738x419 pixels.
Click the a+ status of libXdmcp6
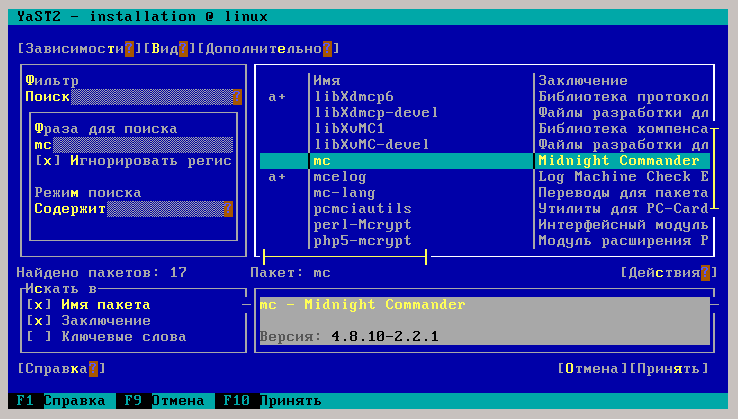[x=277, y=97]
